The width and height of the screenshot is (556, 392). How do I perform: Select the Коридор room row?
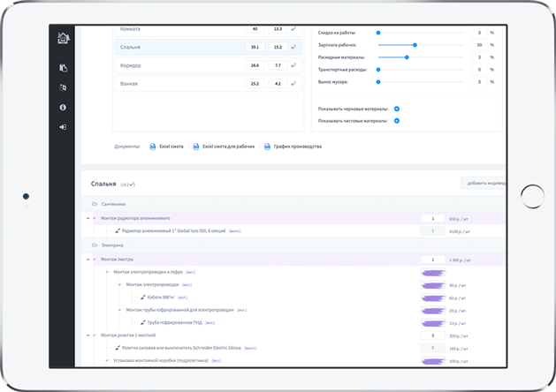click(208, 65)
